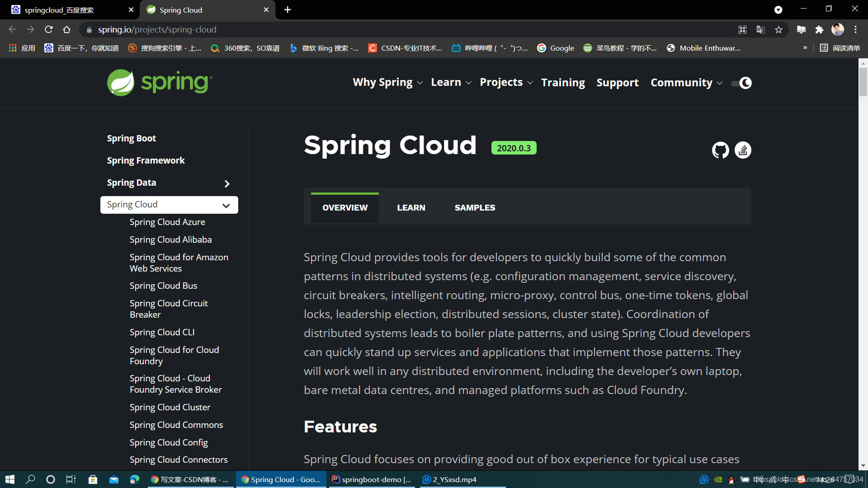Open Spring Cloud Commons
The image size is (868, 488).
(x=176, y=425)
